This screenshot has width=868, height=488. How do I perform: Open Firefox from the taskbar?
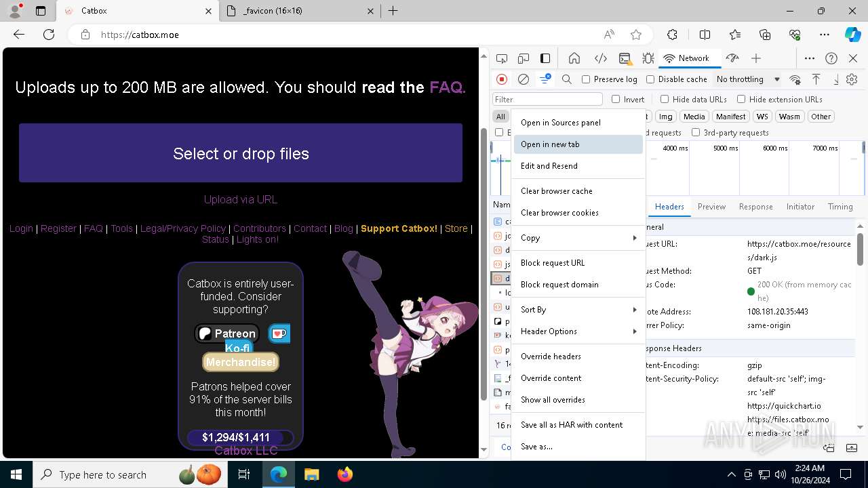[344, 474]
